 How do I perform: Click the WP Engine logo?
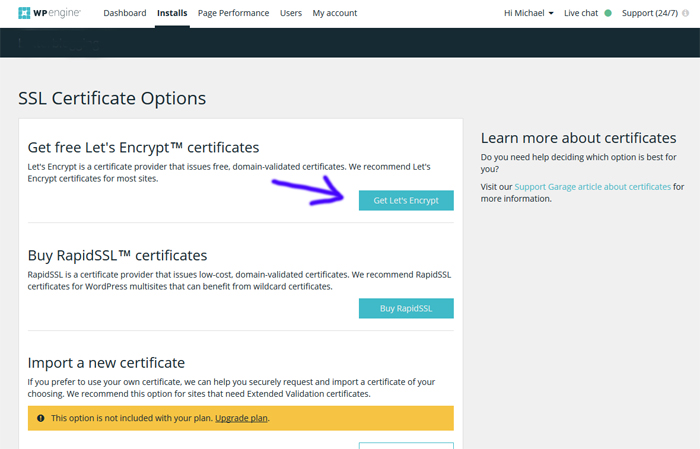click(49, 13)
